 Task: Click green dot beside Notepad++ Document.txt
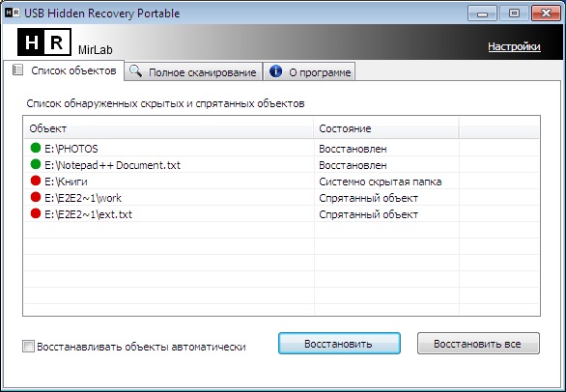36,164
